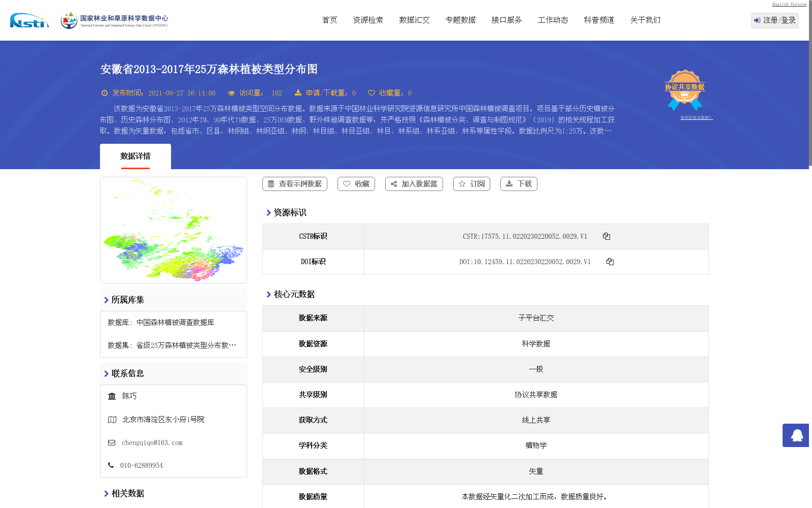Click 加入数据篮 button
812x508 pixels.
(414, 184)
